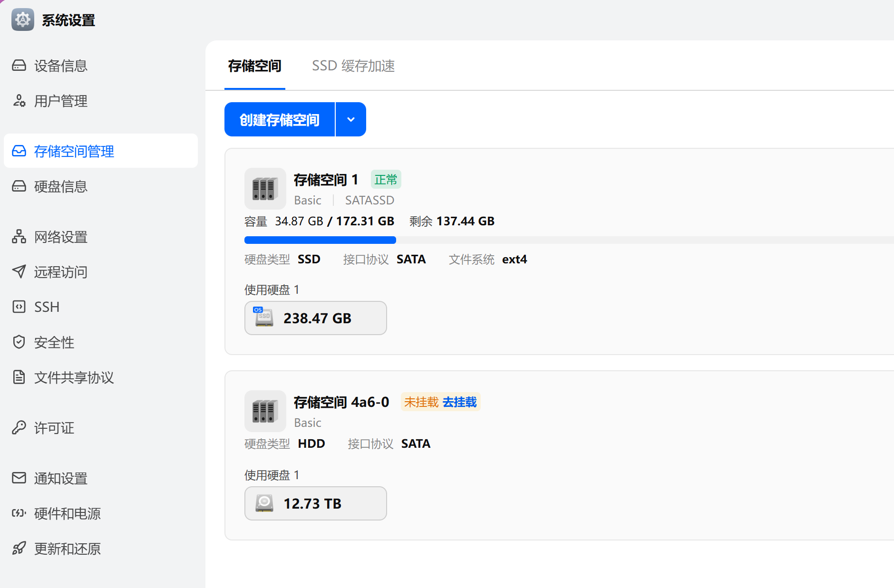
Task: Click the blue mount link for 4a6-0
Action: pyautogui.click(x=459, y=402)
